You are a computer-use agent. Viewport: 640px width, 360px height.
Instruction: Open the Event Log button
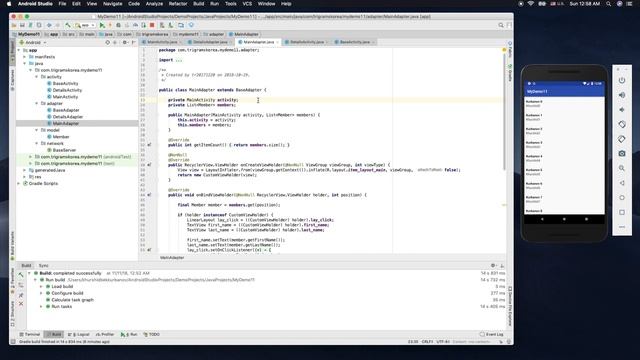pos(492,334)
